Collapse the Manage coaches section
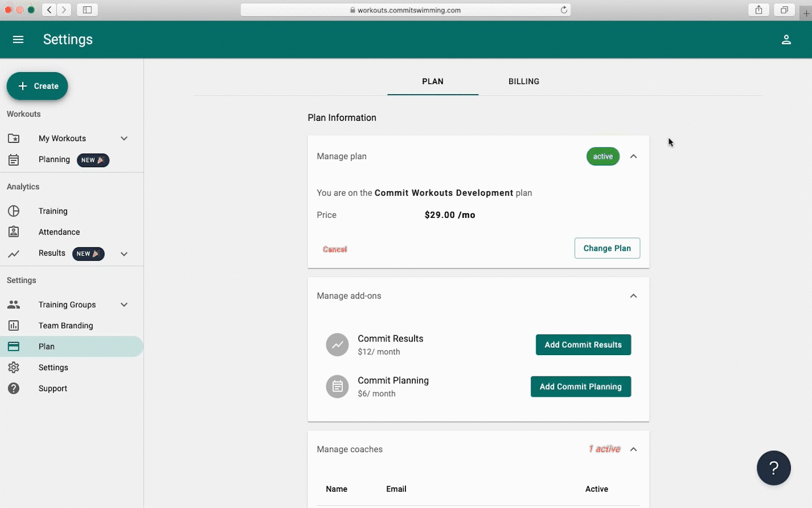Screen dimensions: 812x508 [x=633, y=449]
